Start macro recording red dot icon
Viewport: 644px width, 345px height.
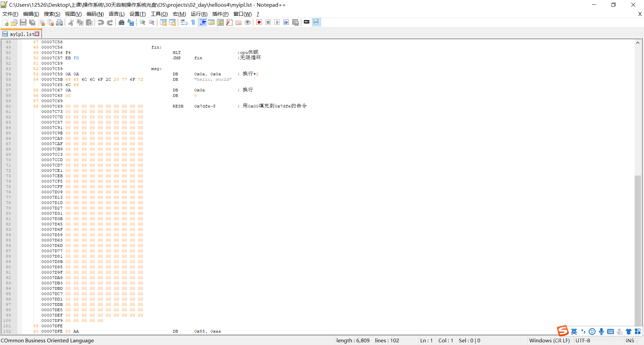click(x=259, y=22)
